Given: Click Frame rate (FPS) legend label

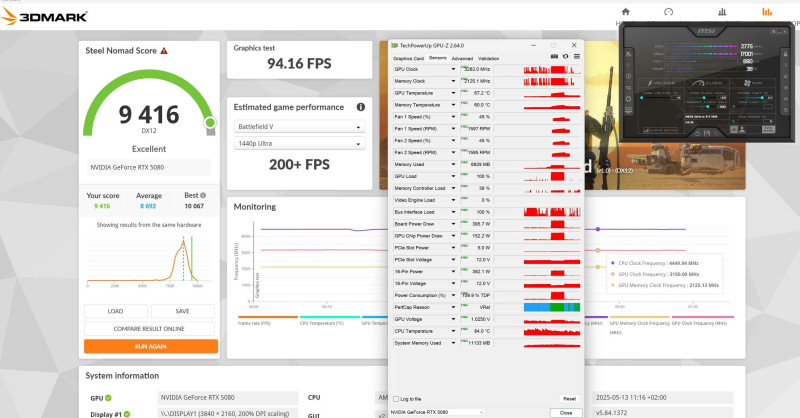Looking at the screenshot, I should (x=254, y=323).
